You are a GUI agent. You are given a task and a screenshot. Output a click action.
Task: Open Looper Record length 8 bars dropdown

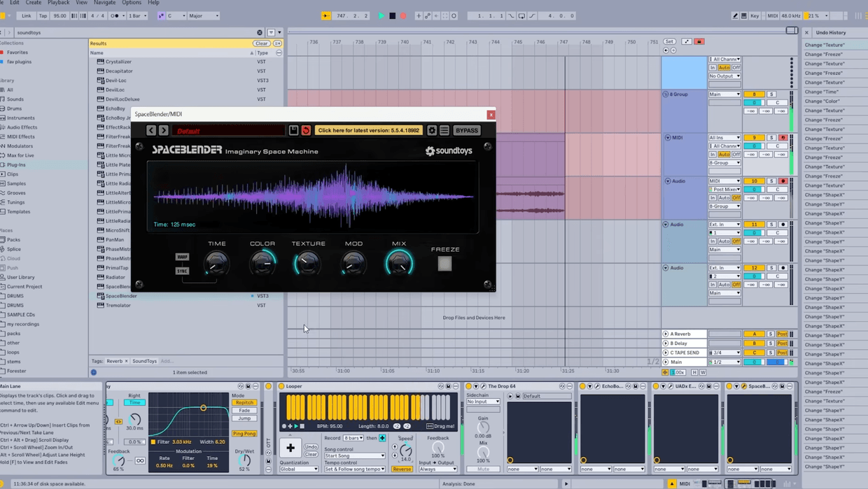353,438
